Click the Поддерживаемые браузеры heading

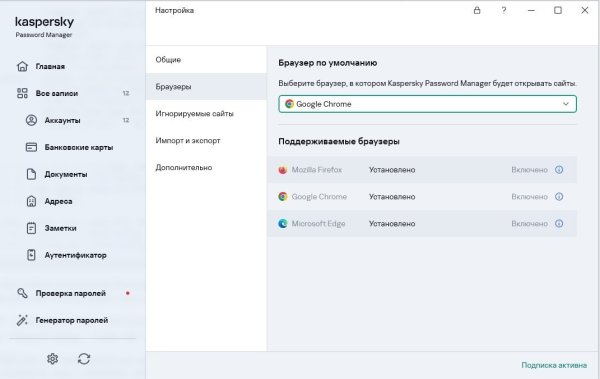[x=339, y=141]
